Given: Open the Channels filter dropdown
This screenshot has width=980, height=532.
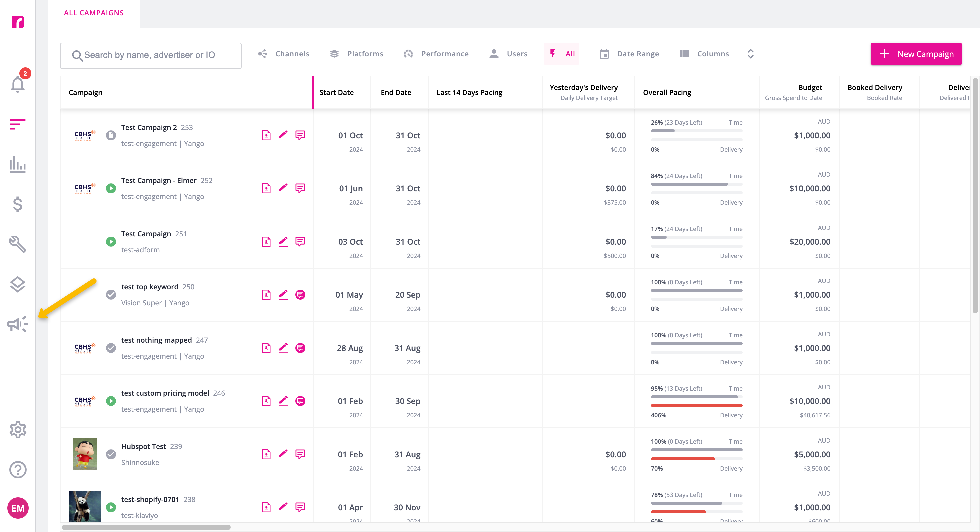Looking at the screenshot, I should (284, 54).
